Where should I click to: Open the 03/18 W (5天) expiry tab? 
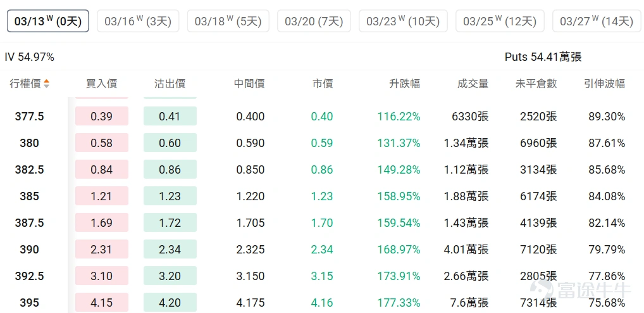click(228, 21)
